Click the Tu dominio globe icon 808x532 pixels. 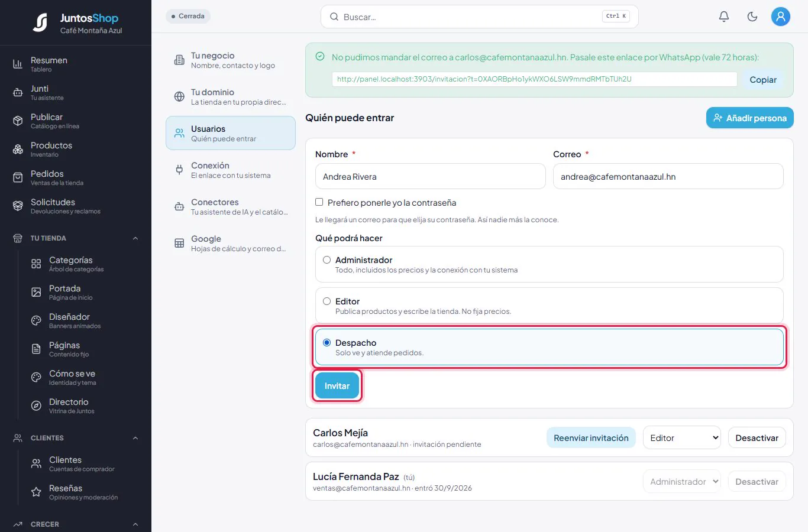tap(179, 96)
